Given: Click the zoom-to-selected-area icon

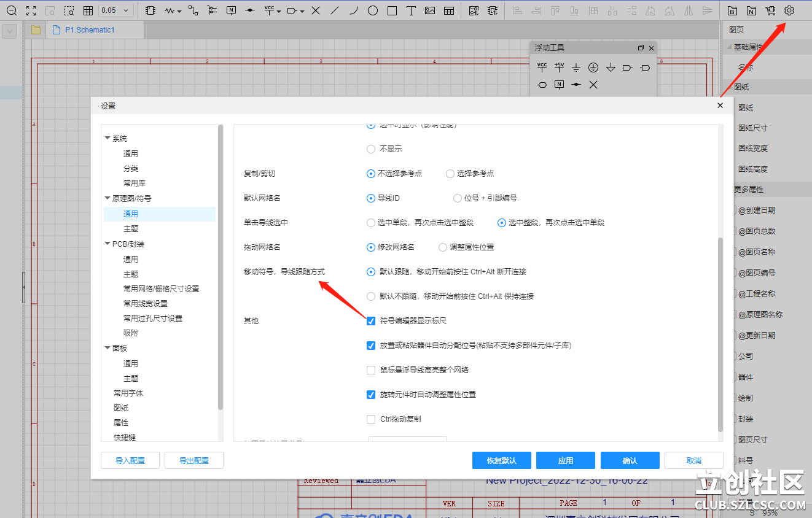Looking at the screenshot, I should coord(69,10).
